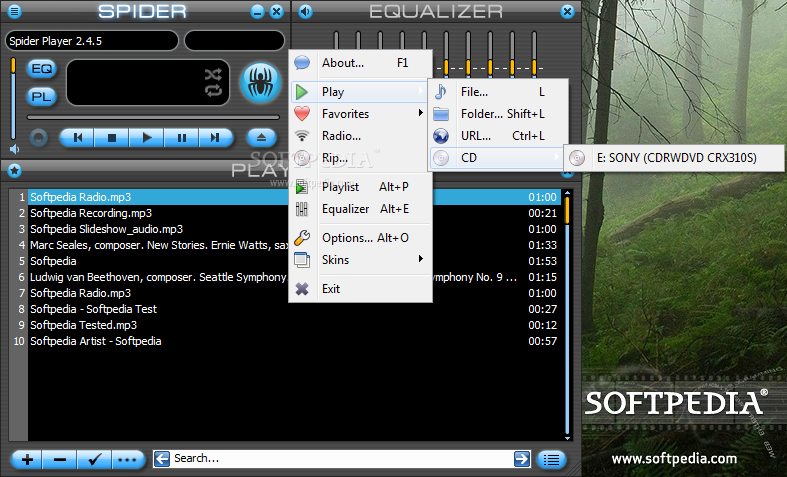Adjust the vertical volume slider
Screen dimensions: 787x477
(14, 98)
